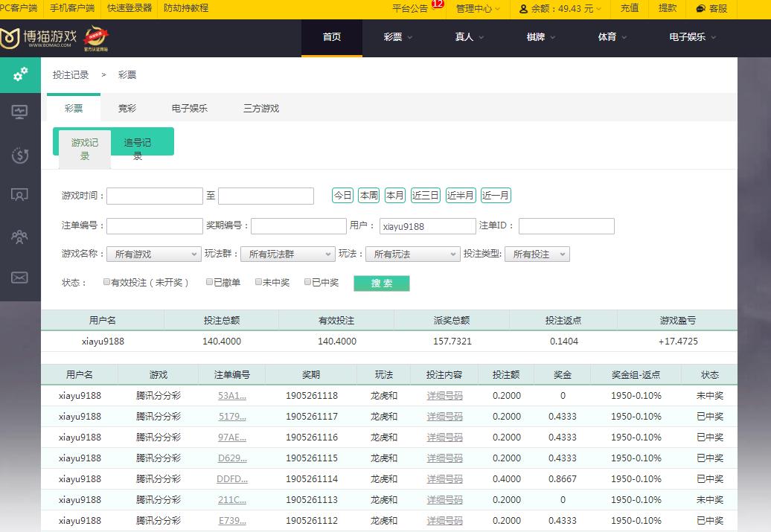
Task: Filter by 本周 quick date button
Action: (x=369, y=195)
